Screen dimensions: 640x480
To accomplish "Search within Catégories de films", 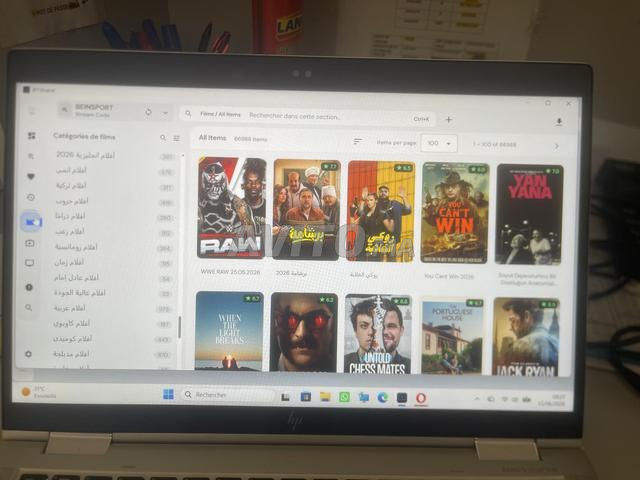I will click(x=163, y=138).
